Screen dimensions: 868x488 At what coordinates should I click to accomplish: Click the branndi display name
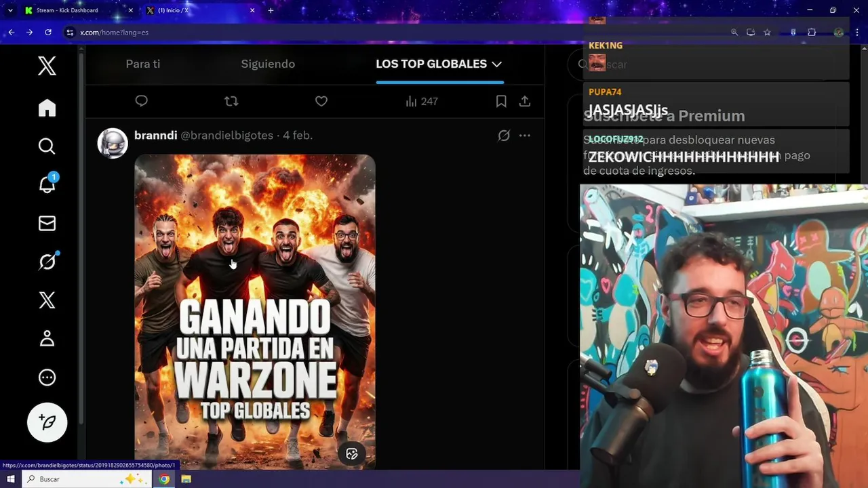(155, 136)
